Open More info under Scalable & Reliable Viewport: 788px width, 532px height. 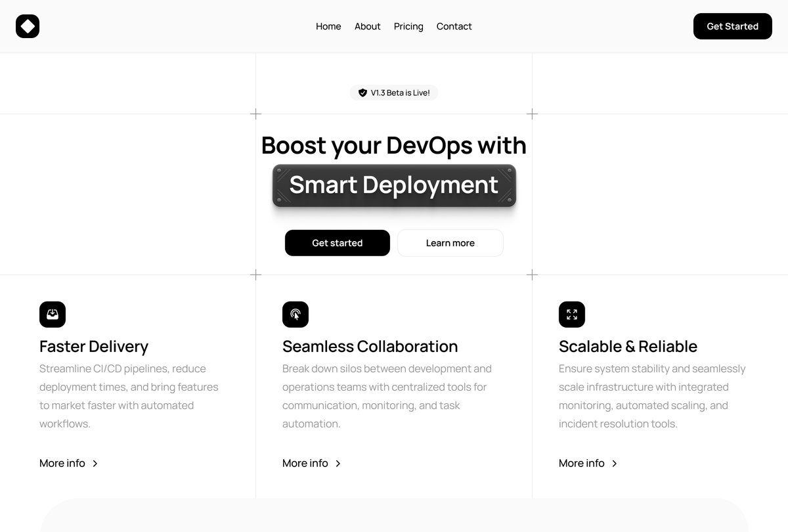pyautogui.click(x=588, y=463)
